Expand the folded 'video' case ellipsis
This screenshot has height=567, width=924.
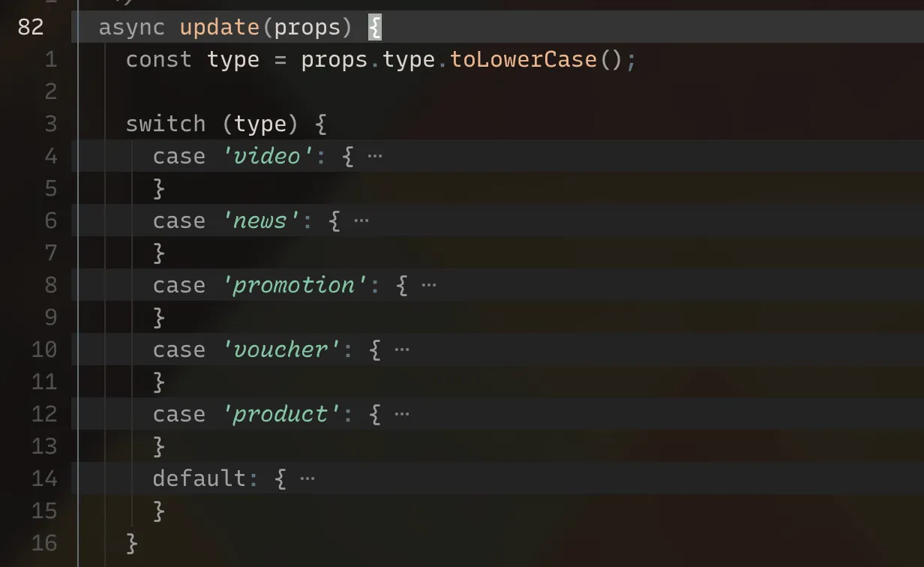coord(375,157)
